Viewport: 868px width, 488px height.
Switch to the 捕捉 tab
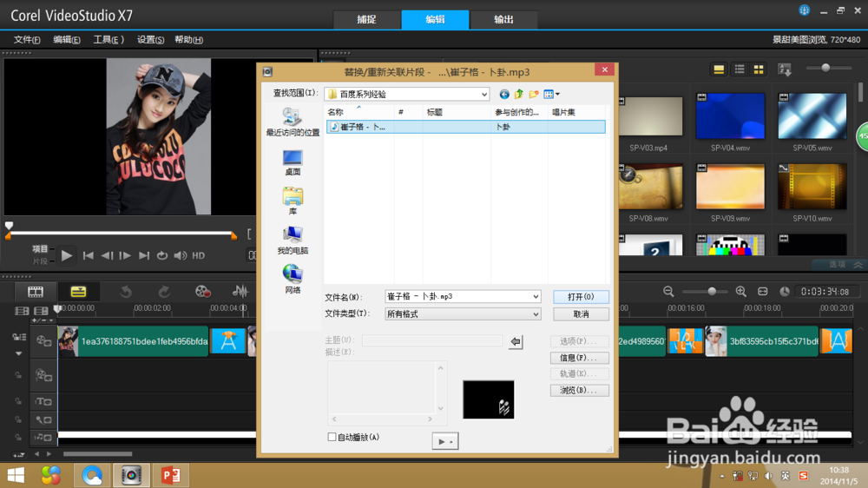click(366, 19)
